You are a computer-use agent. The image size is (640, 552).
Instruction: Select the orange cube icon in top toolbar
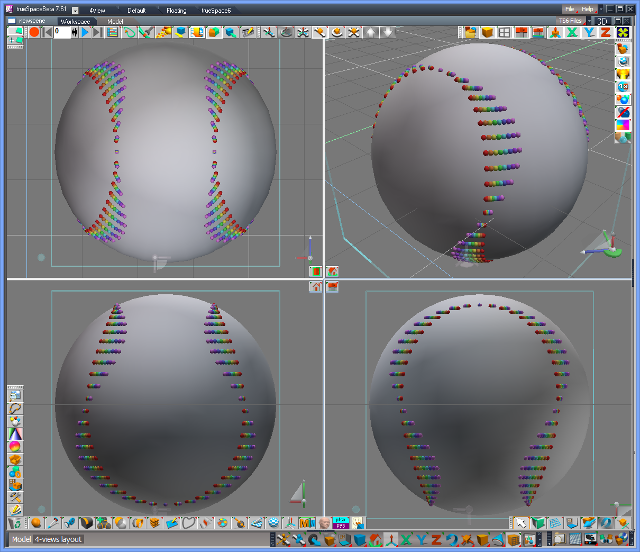486,32
